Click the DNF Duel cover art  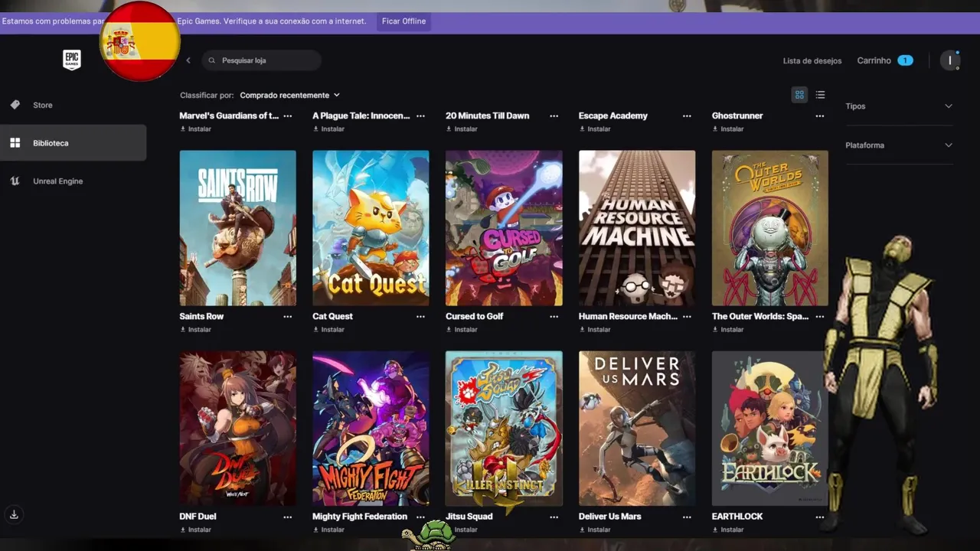(x=238, y=429)
